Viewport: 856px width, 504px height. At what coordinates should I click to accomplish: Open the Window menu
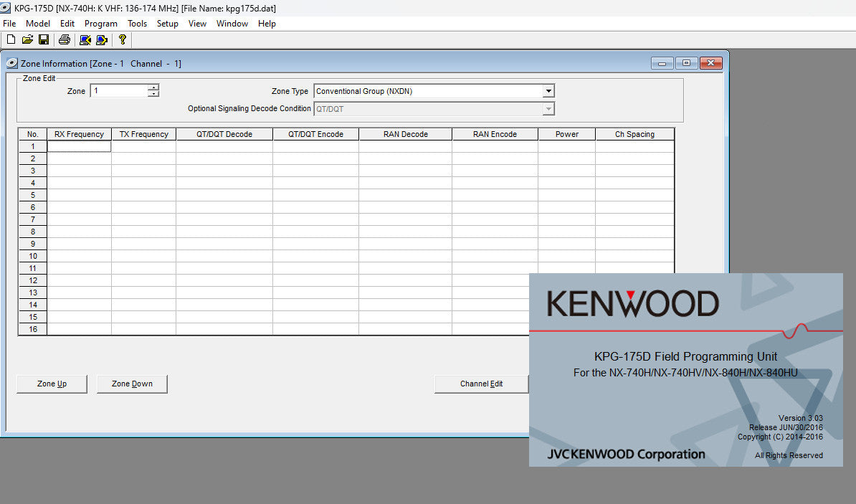click(x=232, y=24)
